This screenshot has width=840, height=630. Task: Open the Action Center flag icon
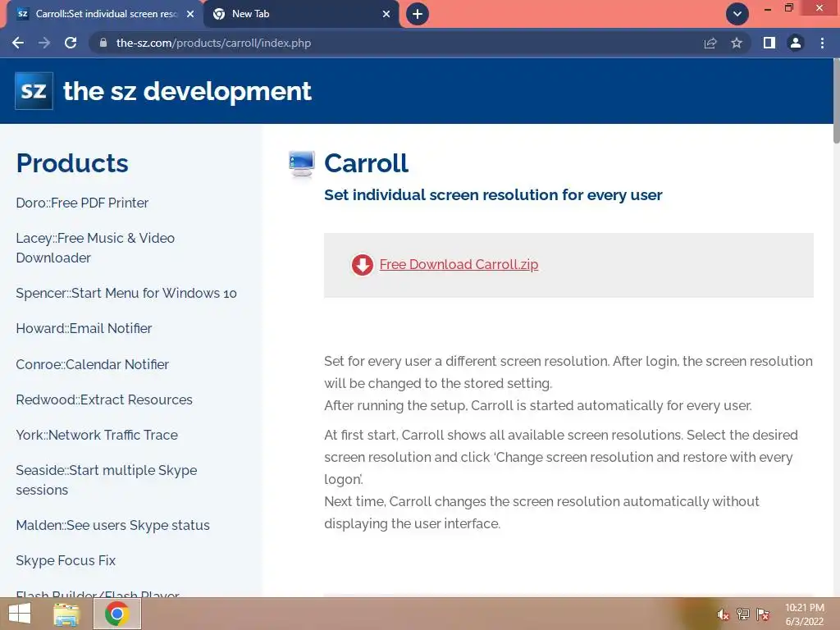pyautogui.click(x=763, y=614)
